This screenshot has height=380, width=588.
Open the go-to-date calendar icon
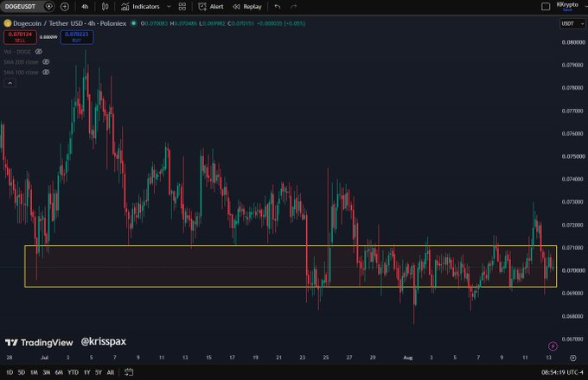coord(129,372)
